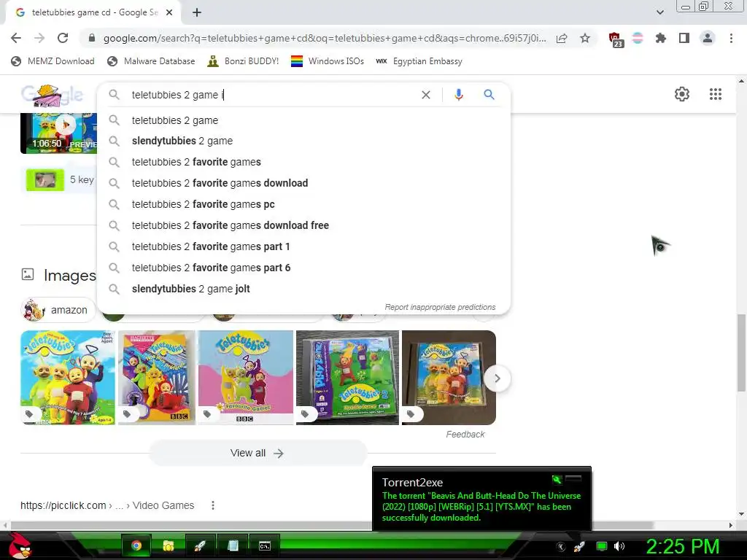Close the teletubbies game cd tab
The height and width of the screenshot is (560, 747).
click(169, 12)
